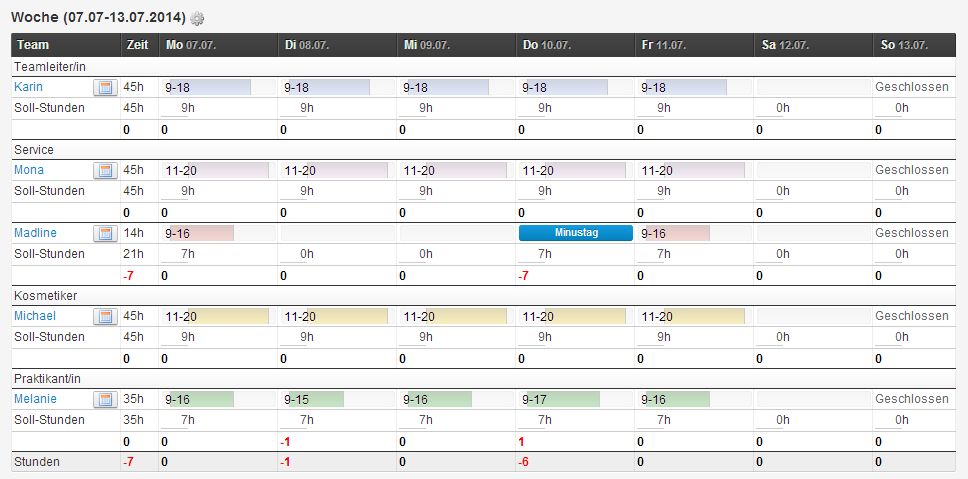The width and height of the screenshot is (968, 479).
Task: Edit Karin's Monday Soll-Stunden 9h field
Action: pos(178,109)
